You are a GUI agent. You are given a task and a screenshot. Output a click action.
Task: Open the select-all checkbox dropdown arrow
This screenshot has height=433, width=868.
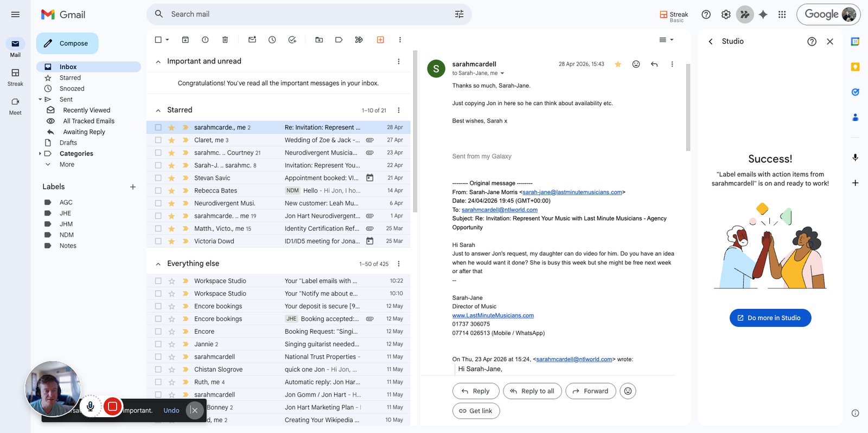point(167,40)
